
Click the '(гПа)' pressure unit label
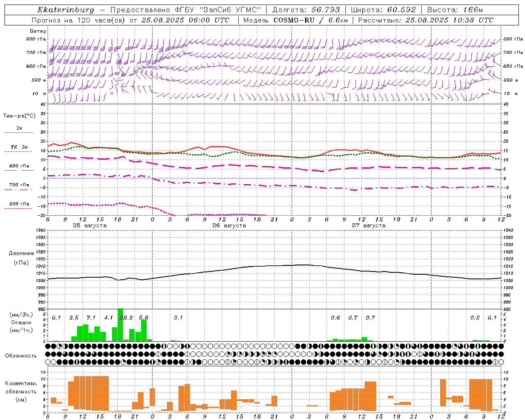point(21,262)
